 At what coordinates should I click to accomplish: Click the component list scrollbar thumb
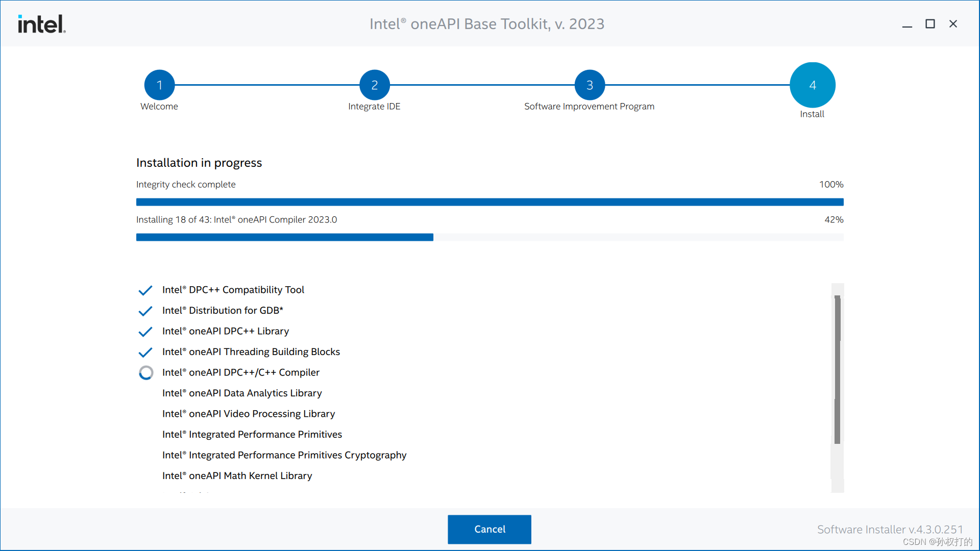pyautogui.click(x=837, y=369)
